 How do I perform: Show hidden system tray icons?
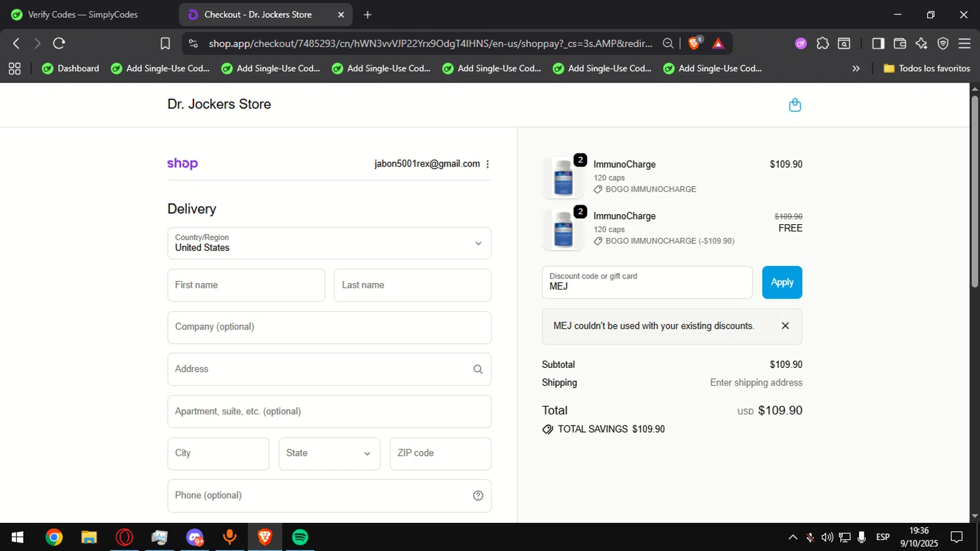coord(792,537)
